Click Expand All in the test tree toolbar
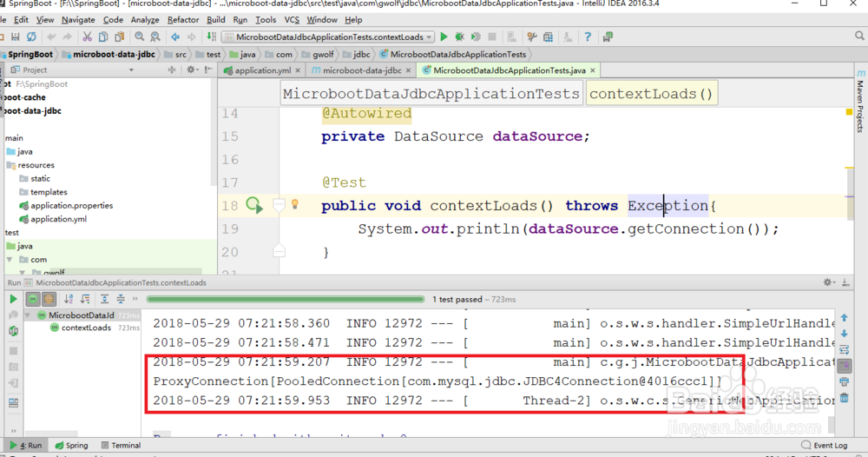868x457 pixels. click(105, 299)
